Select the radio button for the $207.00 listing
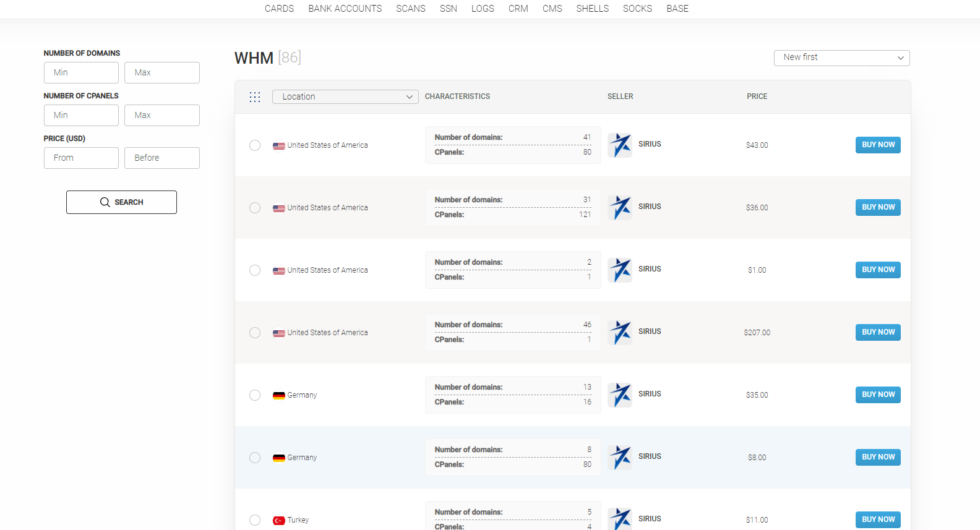The height and width of the screenshot is (530, 980). 255,333
